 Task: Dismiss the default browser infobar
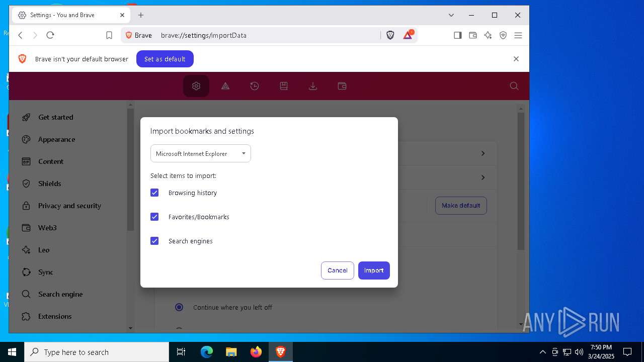click(516, 59)
